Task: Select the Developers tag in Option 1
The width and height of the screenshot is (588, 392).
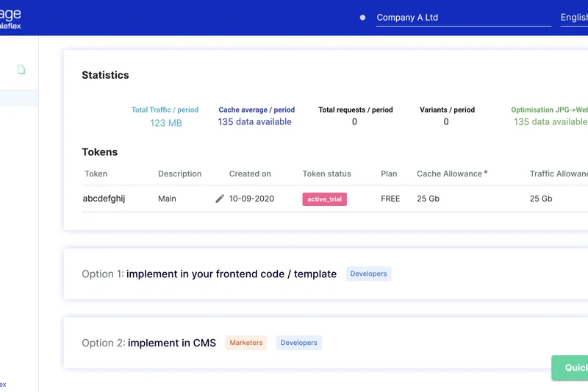Action: pos(368,274)
